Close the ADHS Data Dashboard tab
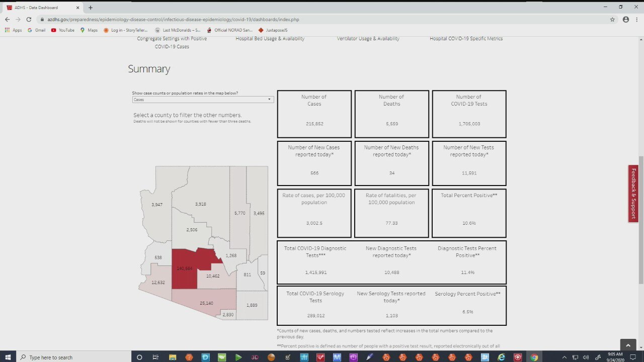The width and height of the screenshot is (644, 362). click(x=77, y=8)
